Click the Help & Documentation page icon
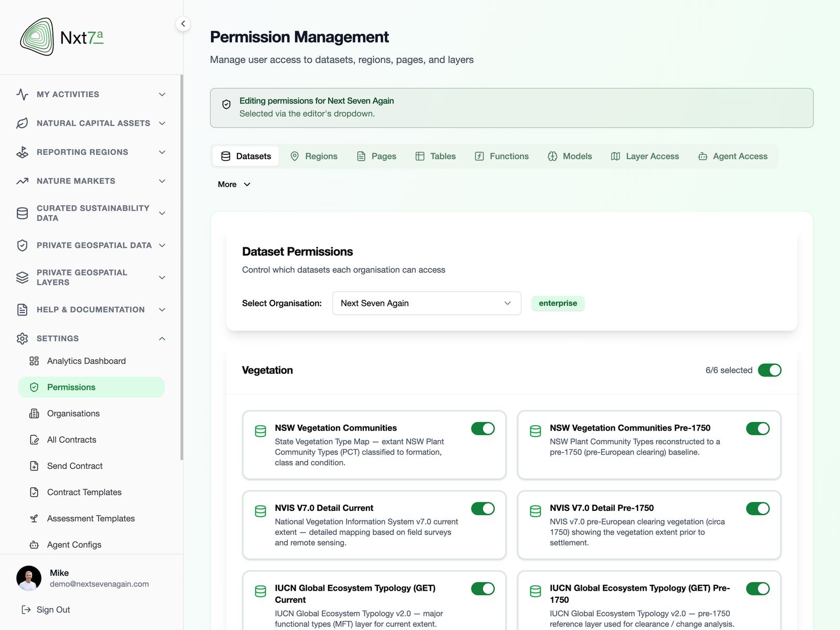 pyautogui.click(x=22, y=310)
